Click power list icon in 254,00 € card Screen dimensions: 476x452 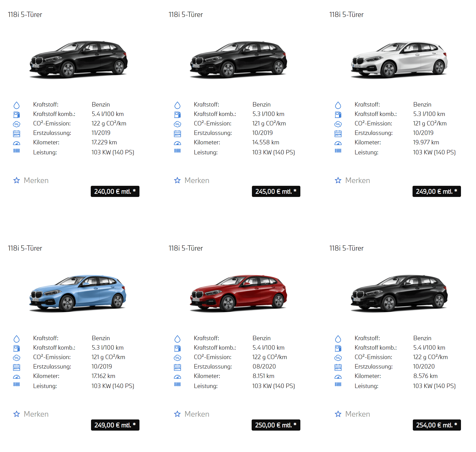click(x=338, y=384)
